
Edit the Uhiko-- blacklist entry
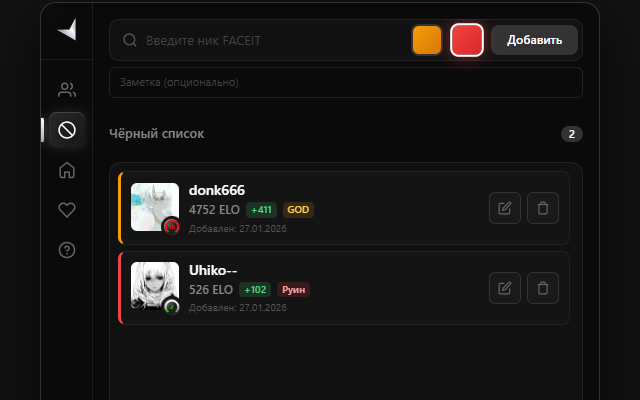point(505,288)
